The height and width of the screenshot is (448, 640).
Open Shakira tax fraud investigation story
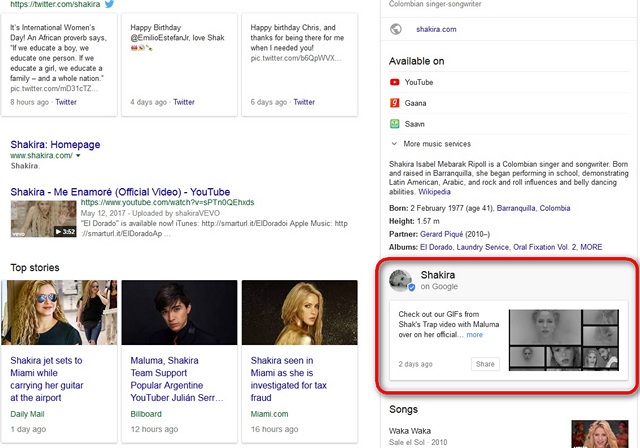[x=289, y=379]
